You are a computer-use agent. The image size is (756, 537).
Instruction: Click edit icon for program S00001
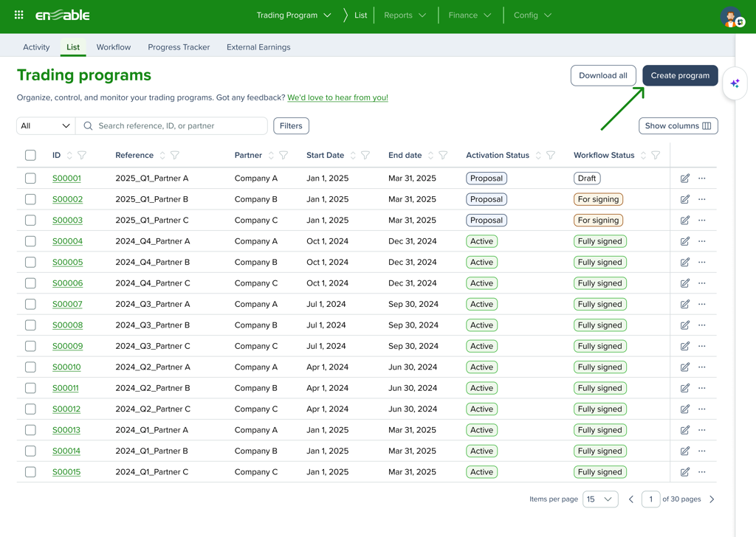pos(685,179)
